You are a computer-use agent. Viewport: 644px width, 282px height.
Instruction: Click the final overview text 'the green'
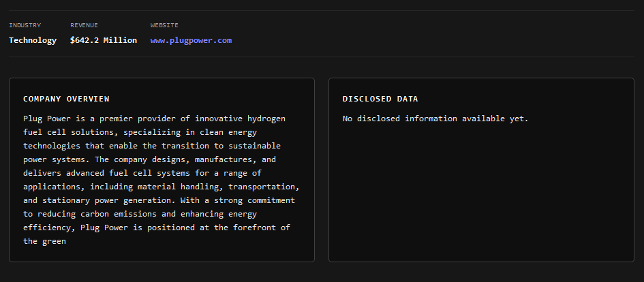[44, 241]
